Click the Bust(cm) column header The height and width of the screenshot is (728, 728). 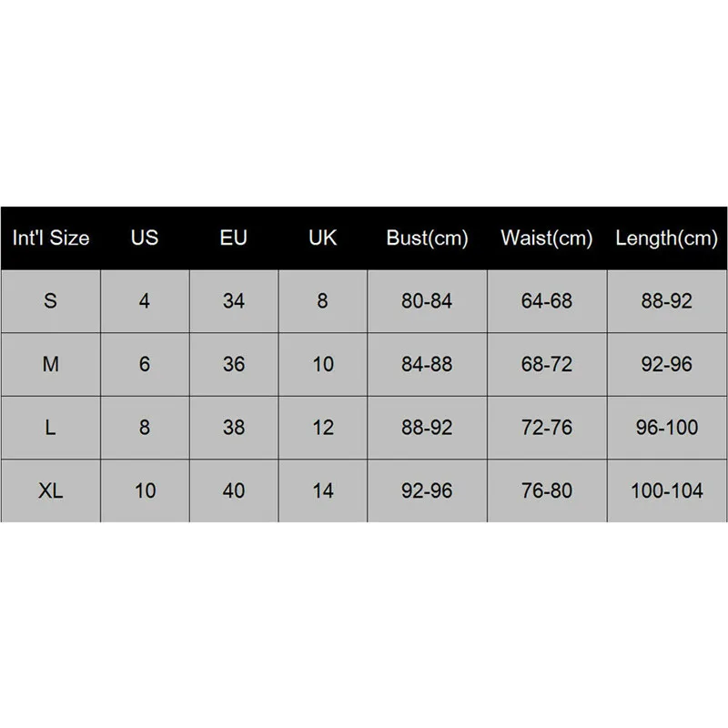[427, 238]
